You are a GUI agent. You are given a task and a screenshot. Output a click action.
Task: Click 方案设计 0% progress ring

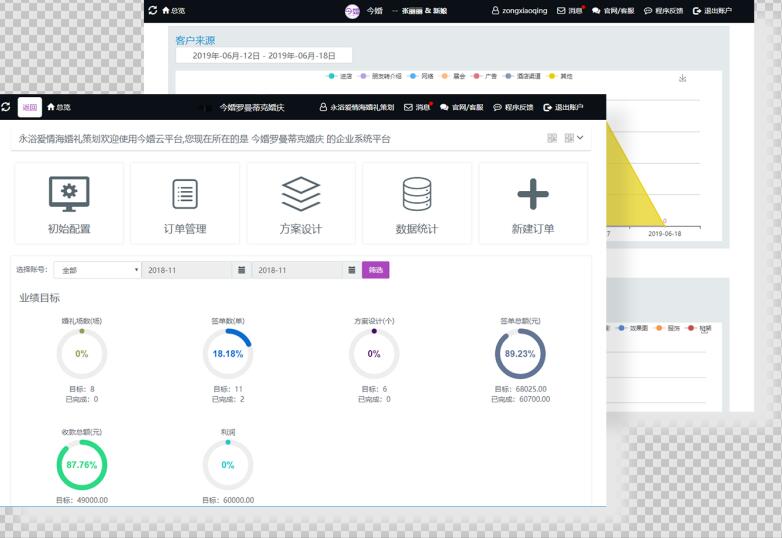(374, 354)
